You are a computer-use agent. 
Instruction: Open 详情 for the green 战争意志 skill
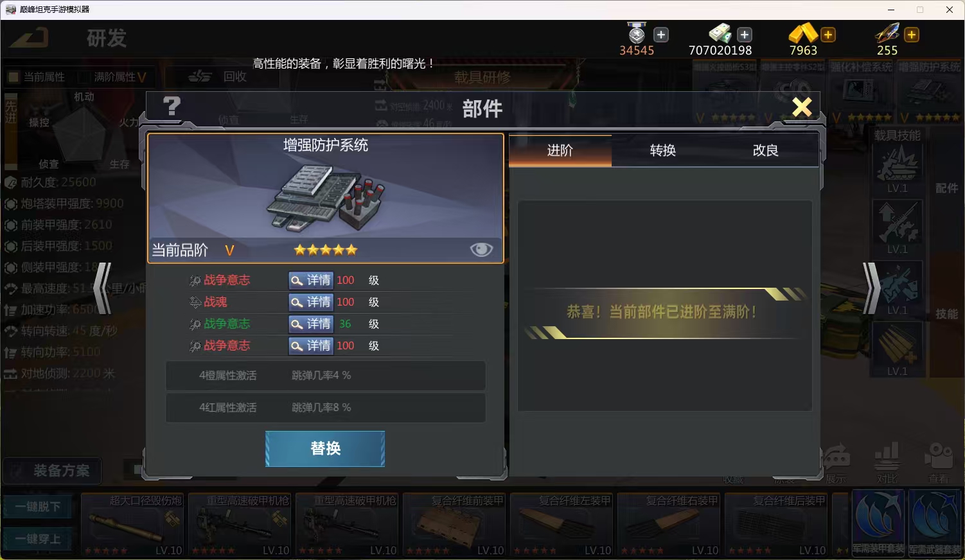[x=311, y=324]
